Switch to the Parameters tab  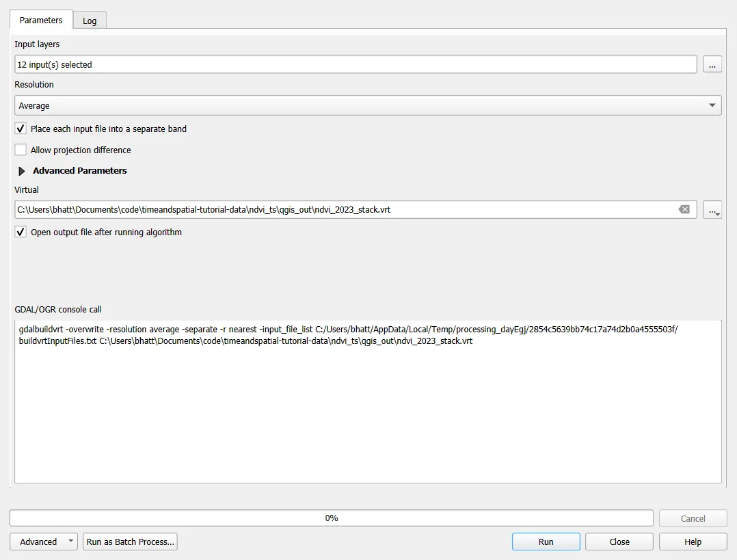(x=41, y=21)
